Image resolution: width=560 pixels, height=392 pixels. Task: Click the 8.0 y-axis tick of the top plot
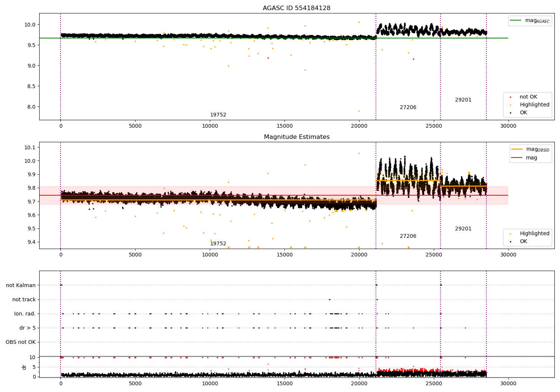tap(31, 107)
